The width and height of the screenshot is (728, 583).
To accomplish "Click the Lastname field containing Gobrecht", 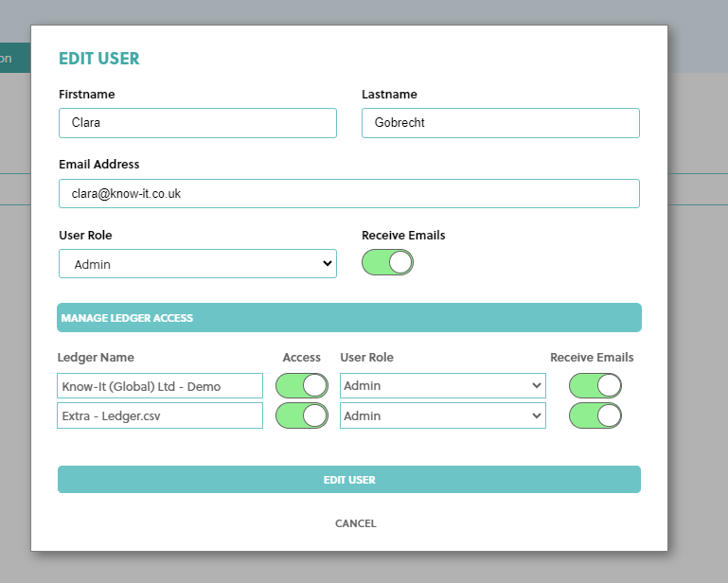I will 501,123.
